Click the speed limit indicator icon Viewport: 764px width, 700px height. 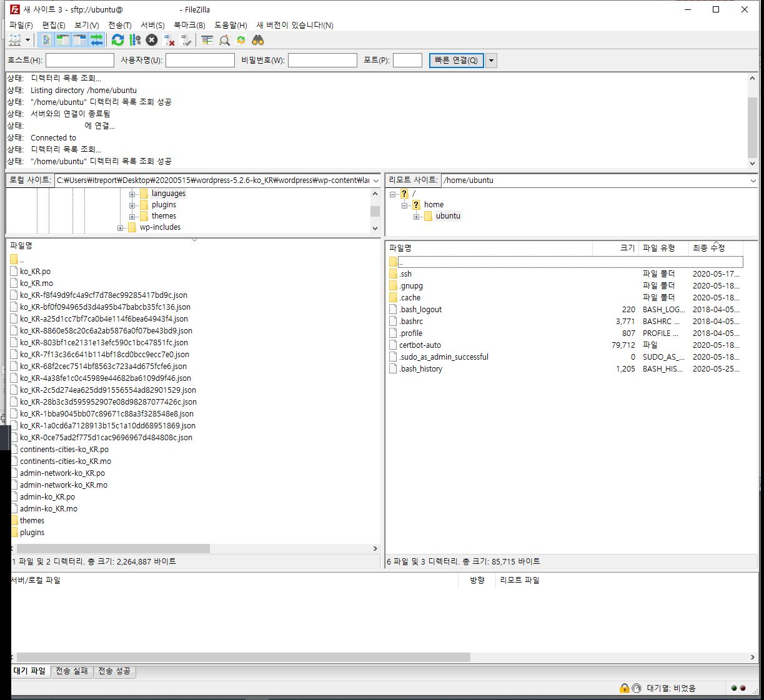tap(637, 688)
